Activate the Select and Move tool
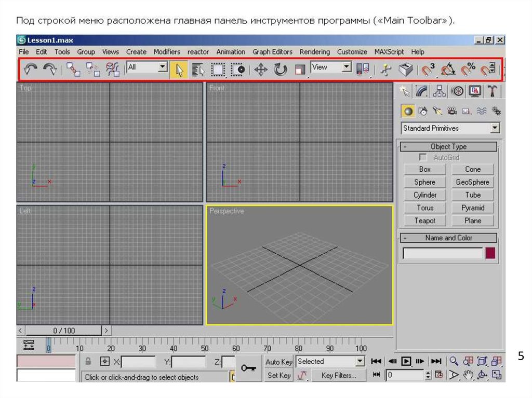Screen dimensions: 532x398 tap(260, 70)
